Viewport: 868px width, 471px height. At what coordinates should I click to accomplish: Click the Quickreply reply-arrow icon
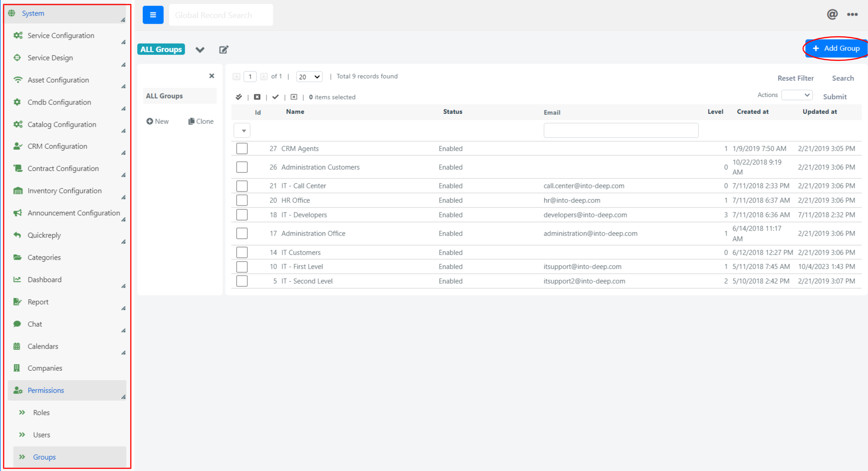coord(17,235)
